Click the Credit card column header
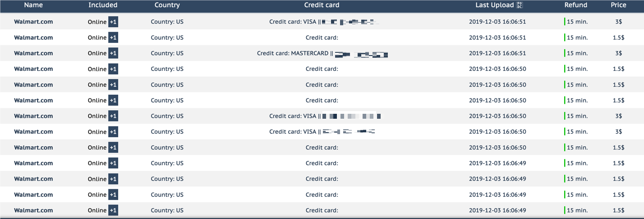The image size is (644, 219). (322, 5)
